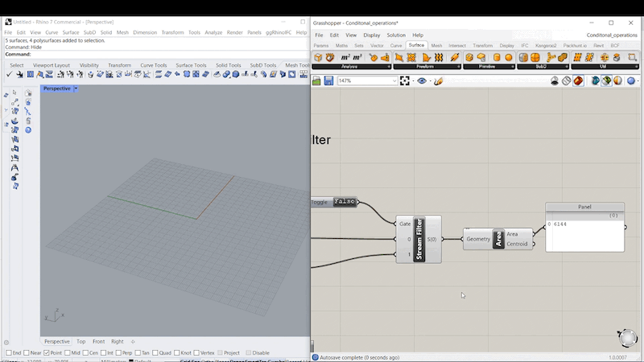Screen dimensions: 644x362
Task: Open Grasshopper Display menu
Action: pyautogui.click(x=372, y=35)
